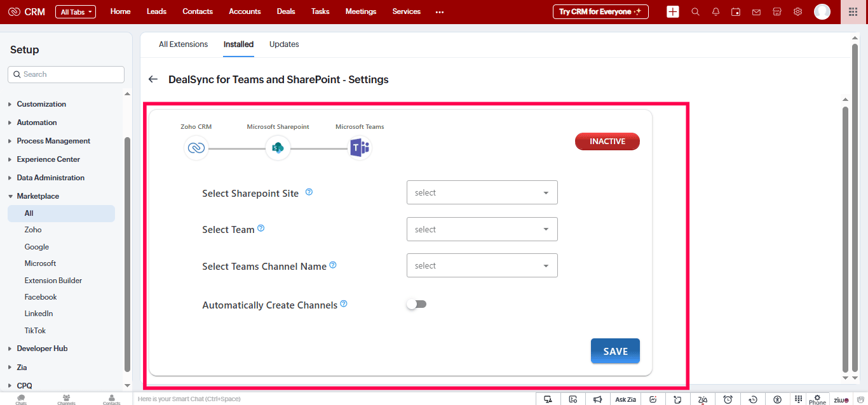868x405 pixels.
Task: Open the Phone settings icon
Action: [817, 399]
